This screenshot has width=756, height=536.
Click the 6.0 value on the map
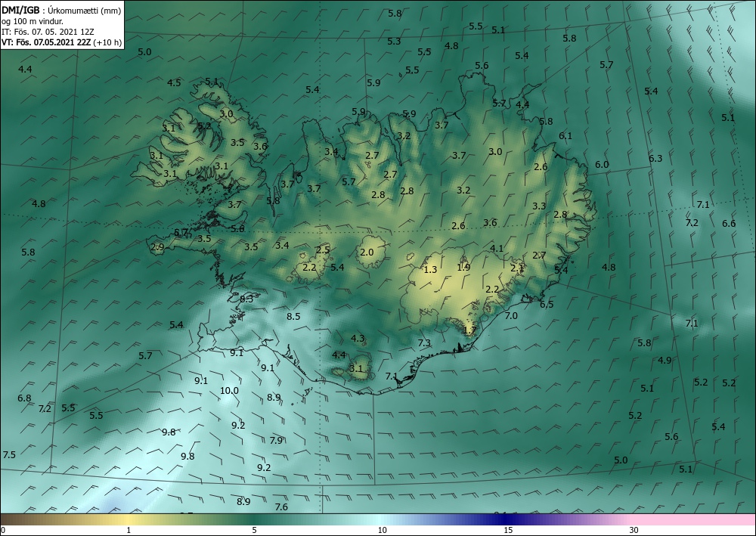click(602, 164)
